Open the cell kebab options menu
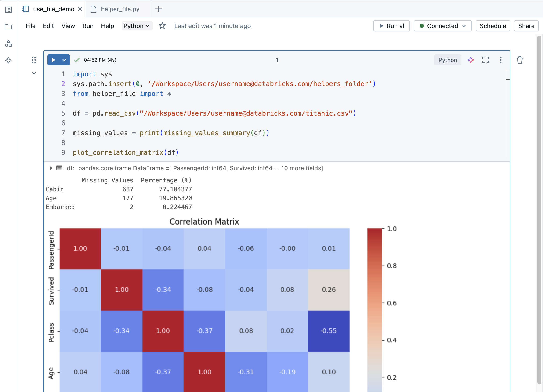Image resolution: width=543 pixels, height=392 pixels. tap(500, 60)
